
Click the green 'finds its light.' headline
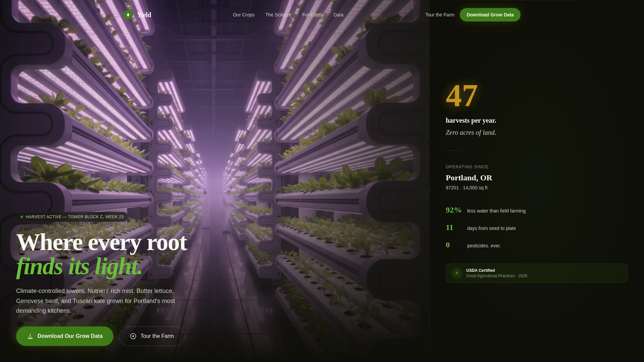(79, 266)
